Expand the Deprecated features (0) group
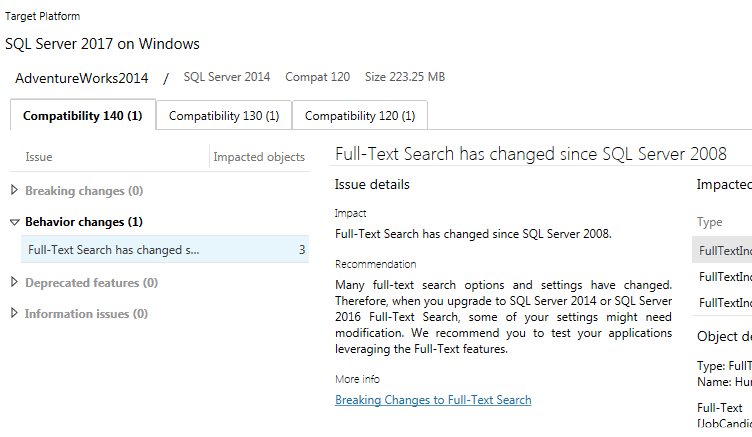Image resolution: width=752 pixels, height=437 pixels. click(x=14, y=282)
